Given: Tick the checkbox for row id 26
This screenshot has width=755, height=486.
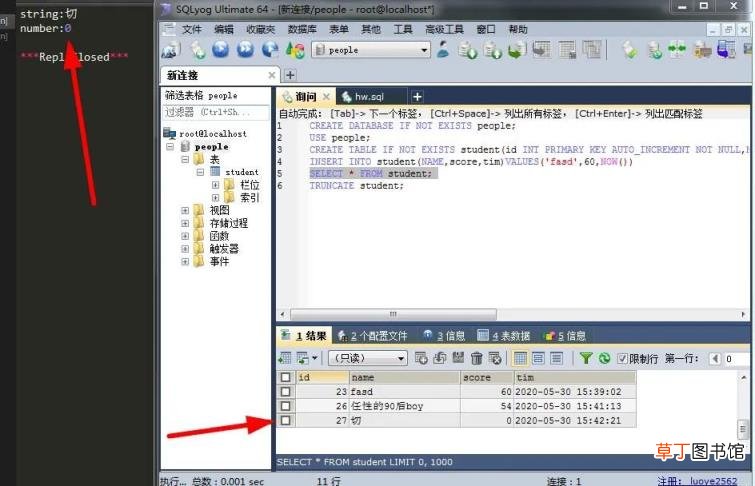Looking at the screenshot, I should coord(286,406).
